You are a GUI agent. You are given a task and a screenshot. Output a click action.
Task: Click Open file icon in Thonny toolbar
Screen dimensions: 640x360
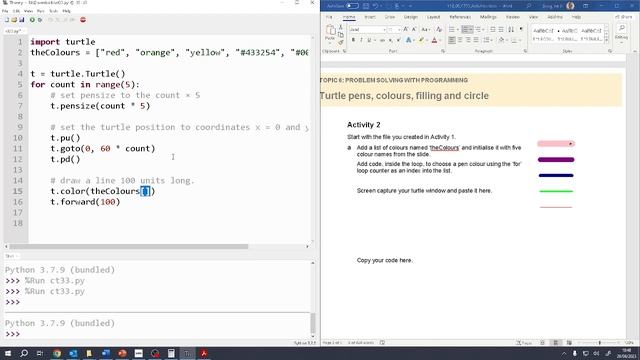(x=14, y=20)
